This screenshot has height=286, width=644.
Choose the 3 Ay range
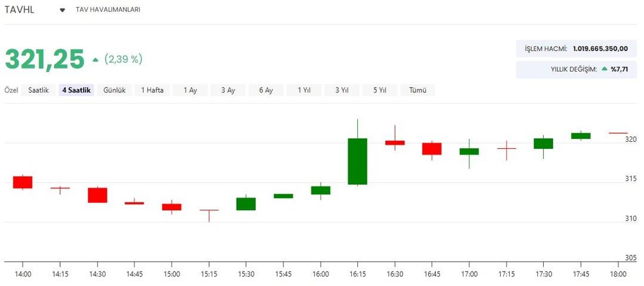click(x=228, y=90)
